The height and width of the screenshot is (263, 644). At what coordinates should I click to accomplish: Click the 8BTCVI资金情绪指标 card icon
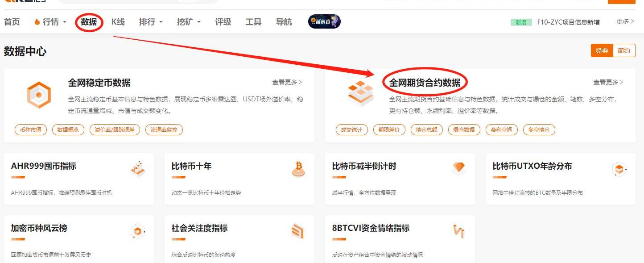tap(458, 231)
